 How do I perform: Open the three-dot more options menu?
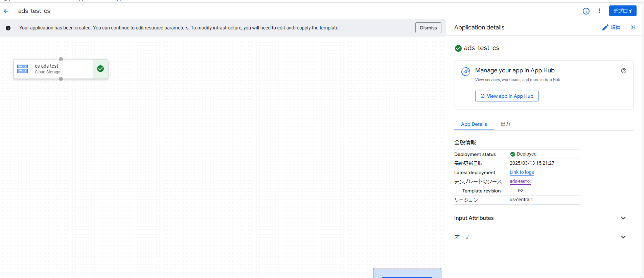(x=599, y=11)
